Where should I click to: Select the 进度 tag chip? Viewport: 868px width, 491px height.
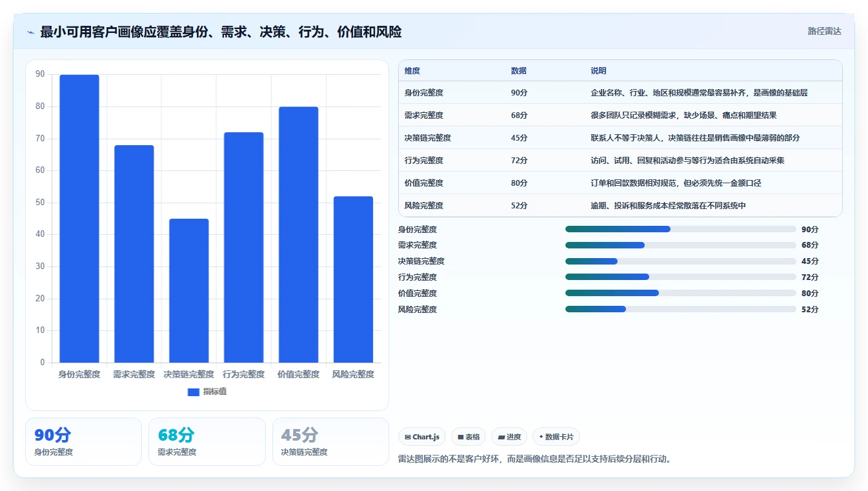pyautogui.click(x=509, y=437)
